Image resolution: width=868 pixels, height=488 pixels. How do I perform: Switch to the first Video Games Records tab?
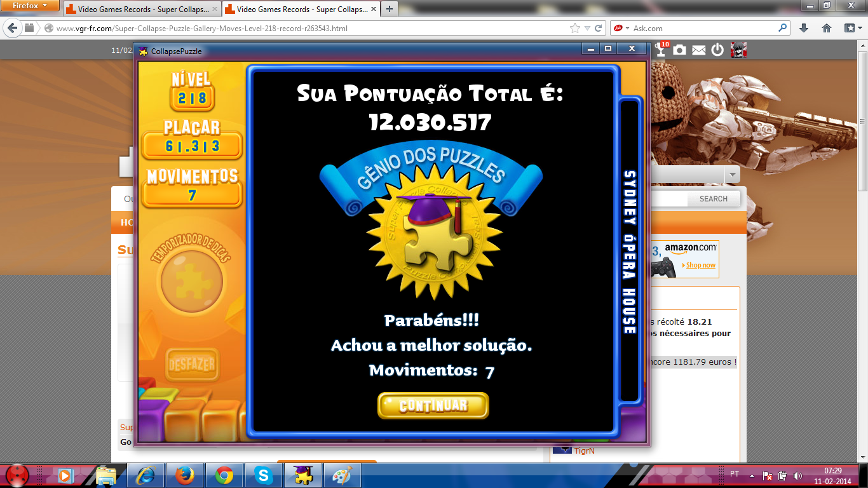pos(141,10)
